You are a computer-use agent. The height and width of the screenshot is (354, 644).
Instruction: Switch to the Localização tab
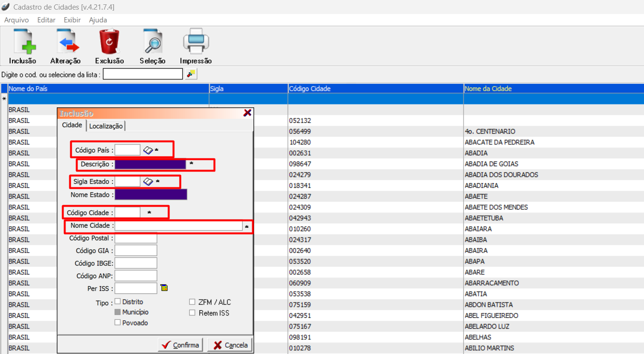coord(106,126)
